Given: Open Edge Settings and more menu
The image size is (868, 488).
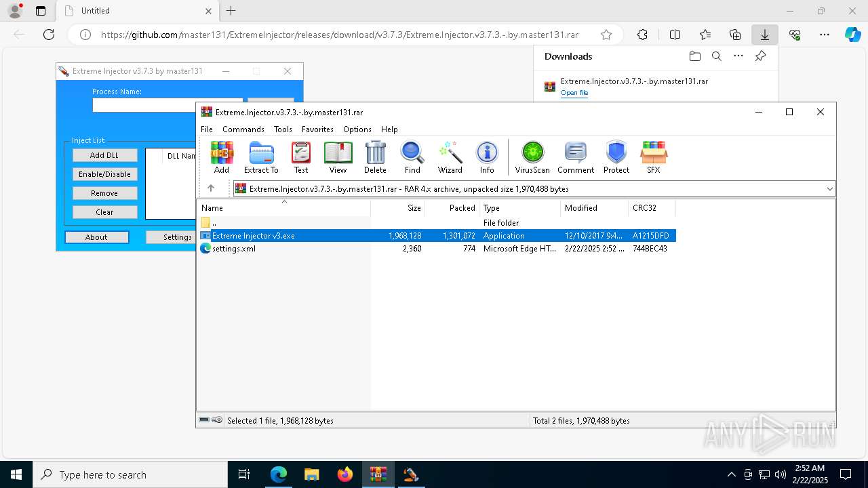Looking at the screenshot, I should point(825,35).
